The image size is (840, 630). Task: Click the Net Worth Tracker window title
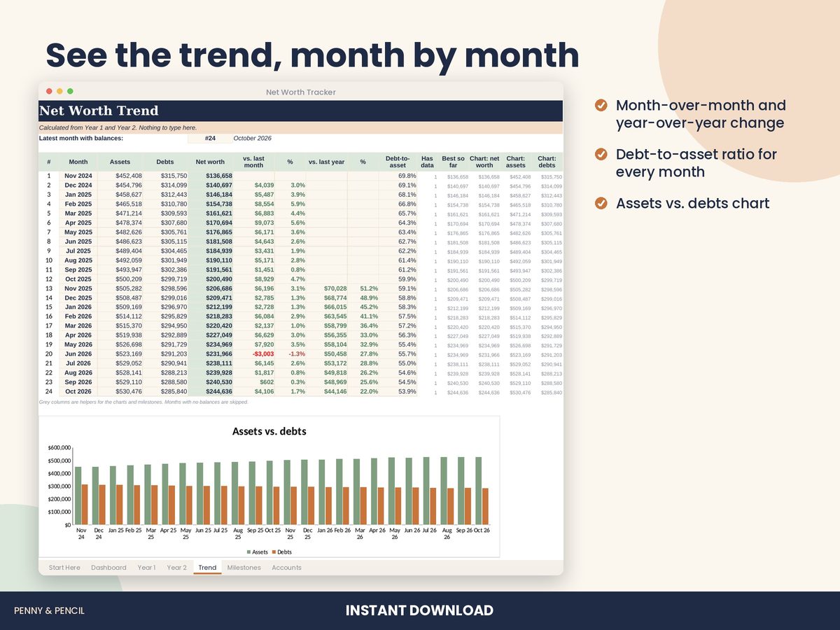(301, 92)
